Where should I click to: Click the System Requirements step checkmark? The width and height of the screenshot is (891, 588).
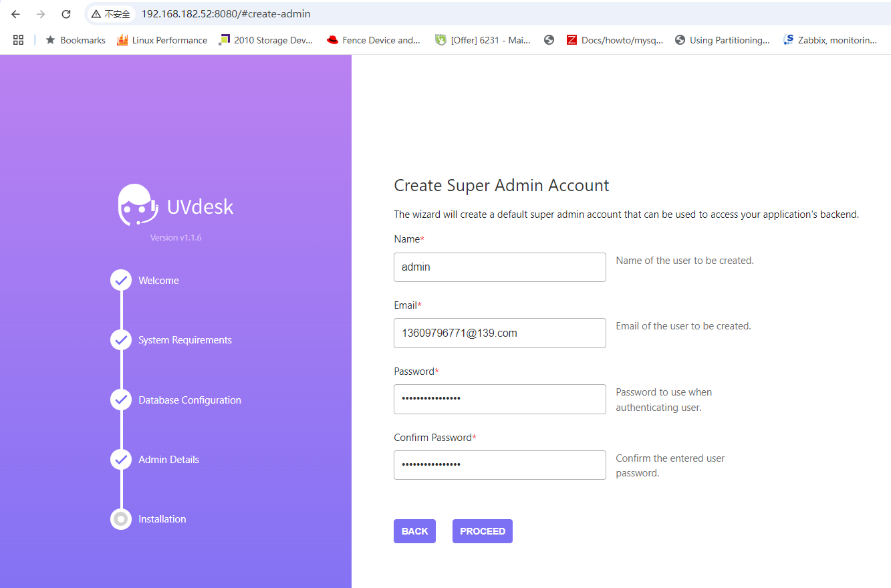coord(121,340)
